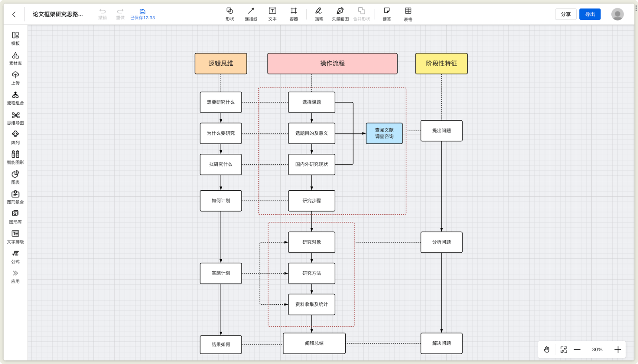Toggle fit-to-screen view
This screenshot has width=638, height=364.
click(x=563, y=350)
